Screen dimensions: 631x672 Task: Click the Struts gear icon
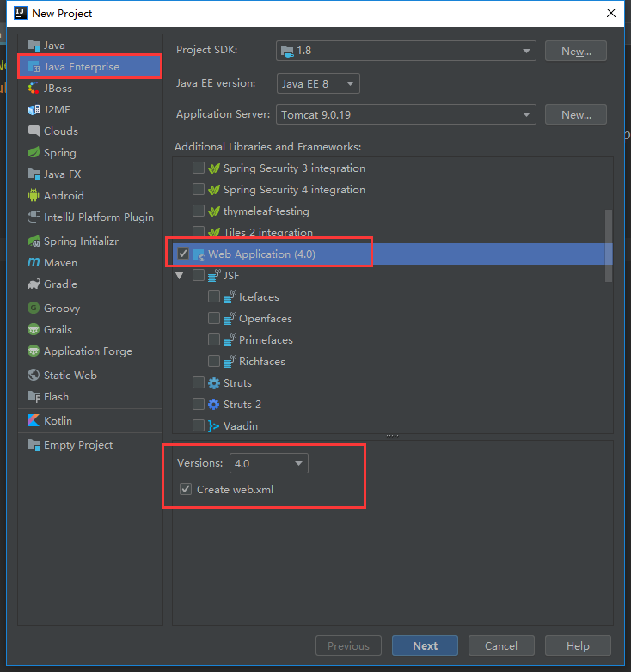tap(214, 383)
